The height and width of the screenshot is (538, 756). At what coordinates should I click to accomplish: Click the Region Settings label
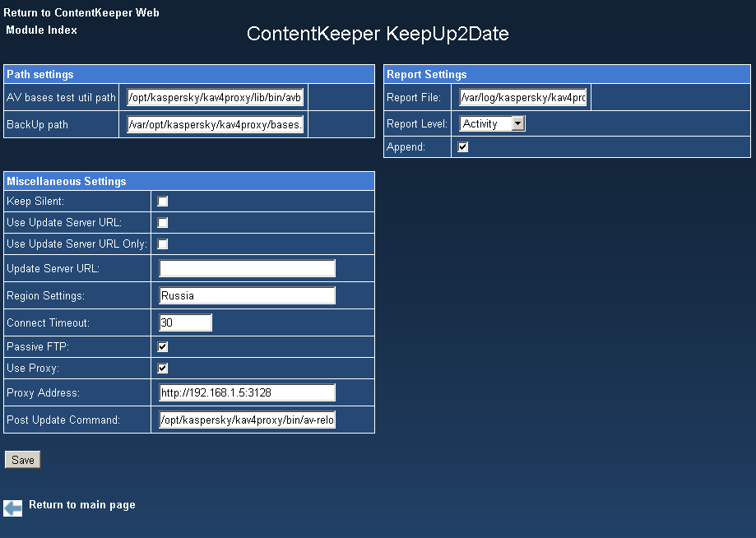[x=45, y=295]
